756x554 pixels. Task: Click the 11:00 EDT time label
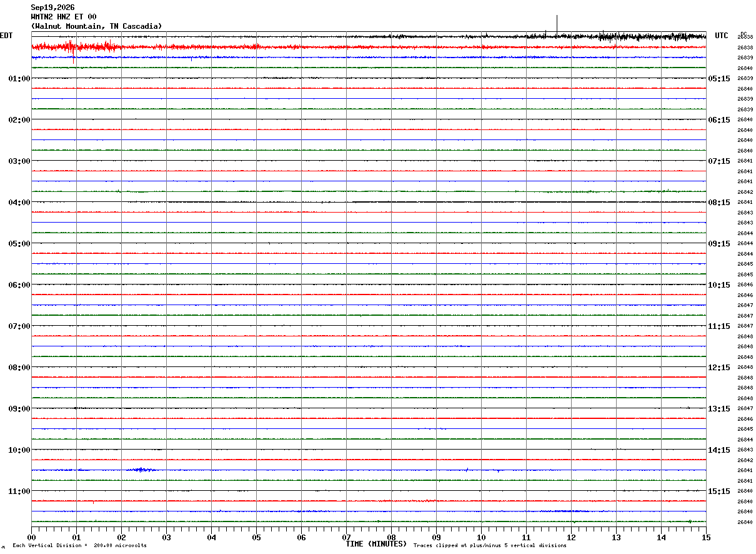click(x=19, y=491)
